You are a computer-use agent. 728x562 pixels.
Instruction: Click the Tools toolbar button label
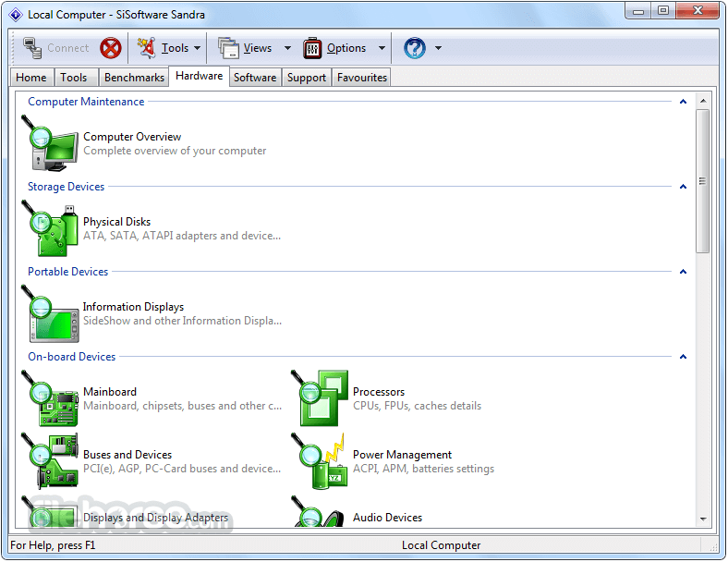pyautogui.click(x=175, y=48)
